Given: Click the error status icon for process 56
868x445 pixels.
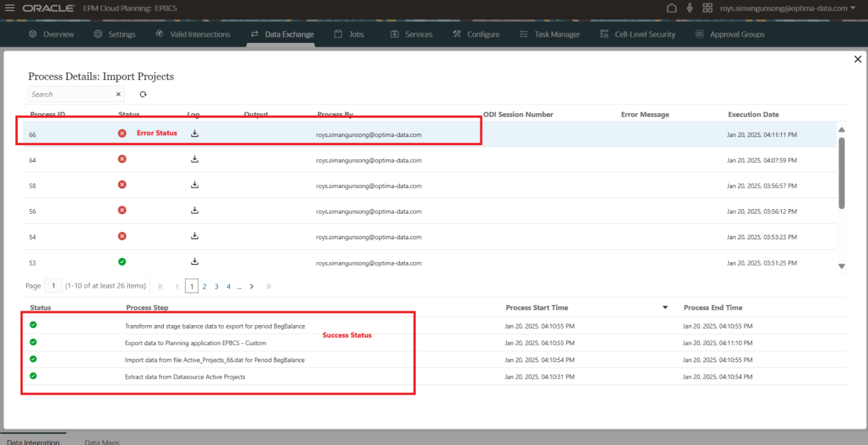Looking at the screenshot, I should click(122, 210).
